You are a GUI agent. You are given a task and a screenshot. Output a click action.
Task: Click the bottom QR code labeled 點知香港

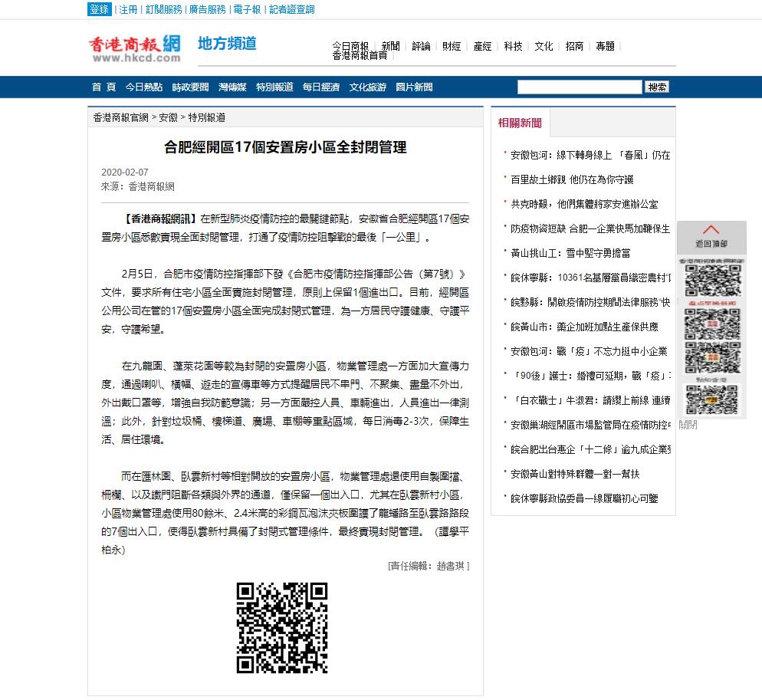pos(712,396)
